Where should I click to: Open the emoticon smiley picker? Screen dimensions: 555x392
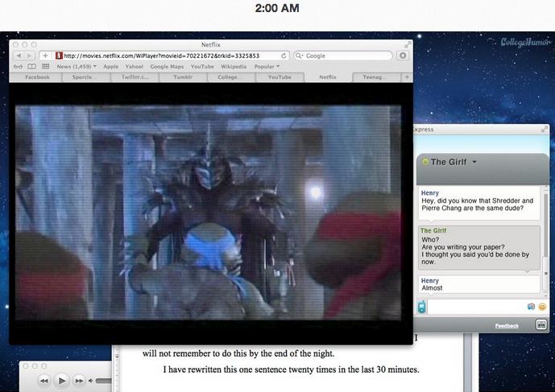542,307
